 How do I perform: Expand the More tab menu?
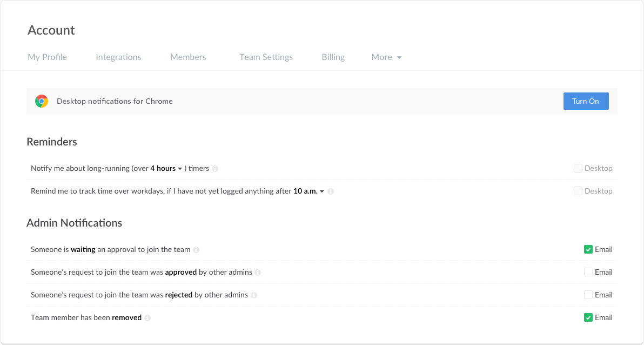(x=386, y=57)
